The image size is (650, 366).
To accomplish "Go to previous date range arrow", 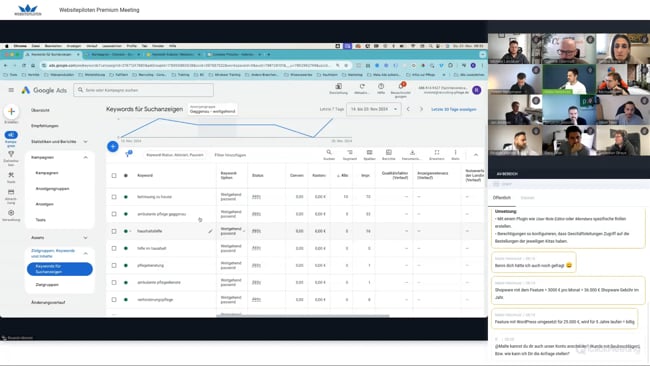I will [408, 109].
